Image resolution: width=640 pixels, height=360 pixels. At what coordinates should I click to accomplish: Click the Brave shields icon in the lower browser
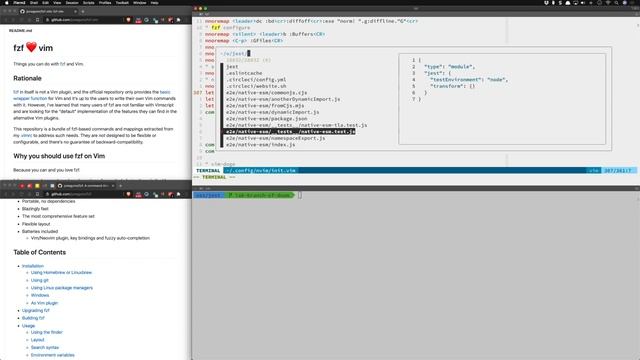[x=129, y=194]
